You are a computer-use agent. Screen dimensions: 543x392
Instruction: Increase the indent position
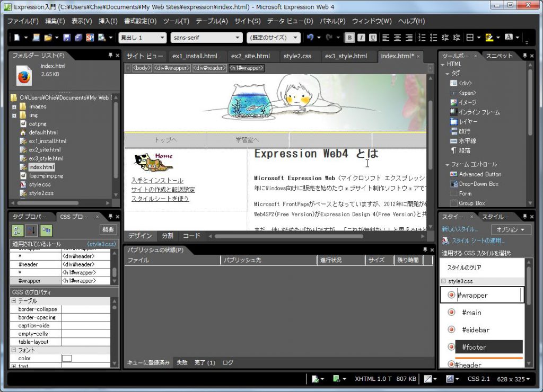coord(457,38)
